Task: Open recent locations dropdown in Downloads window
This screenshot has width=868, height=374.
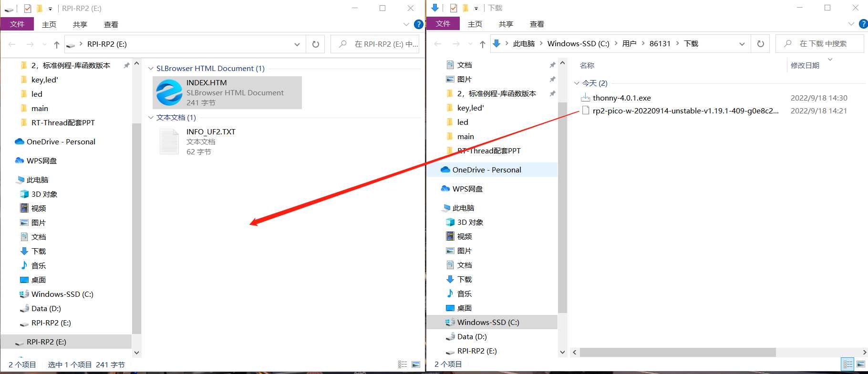Action: click(470, 44)
